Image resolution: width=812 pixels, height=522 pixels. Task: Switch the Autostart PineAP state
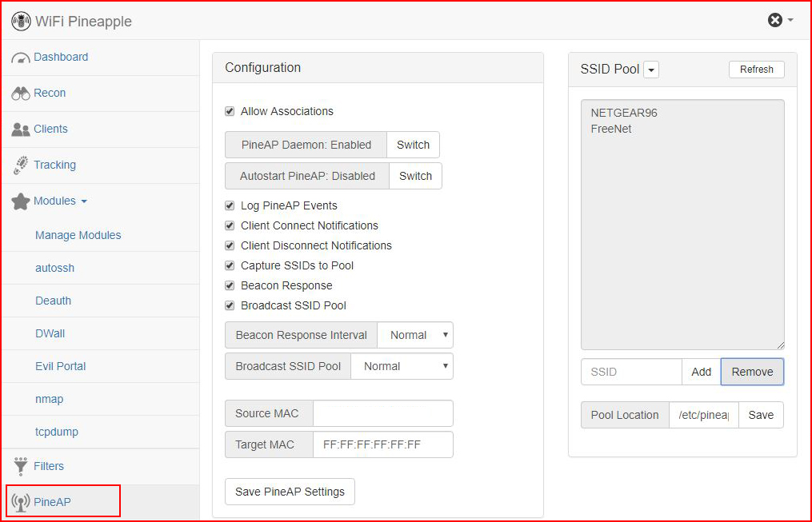click(x=415, y=176)
